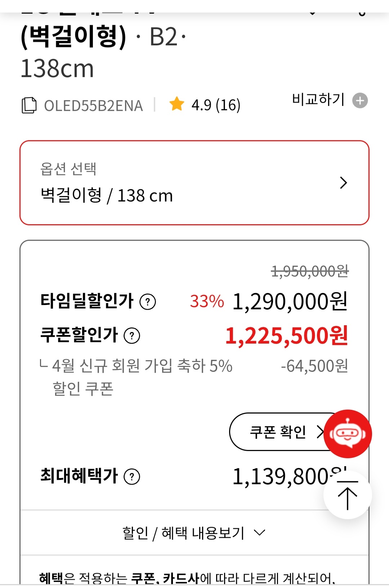
Task: Open help for 쿠폰할인가 question mark
Action: pos(132,336)
